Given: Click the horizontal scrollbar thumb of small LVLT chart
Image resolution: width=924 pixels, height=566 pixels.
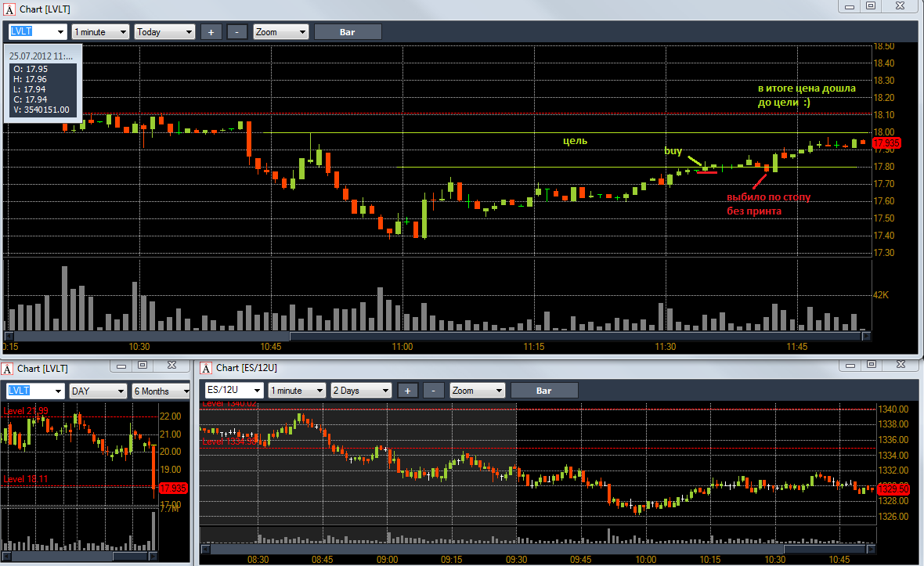Looking at the screenshot, I should coord(130,556).
